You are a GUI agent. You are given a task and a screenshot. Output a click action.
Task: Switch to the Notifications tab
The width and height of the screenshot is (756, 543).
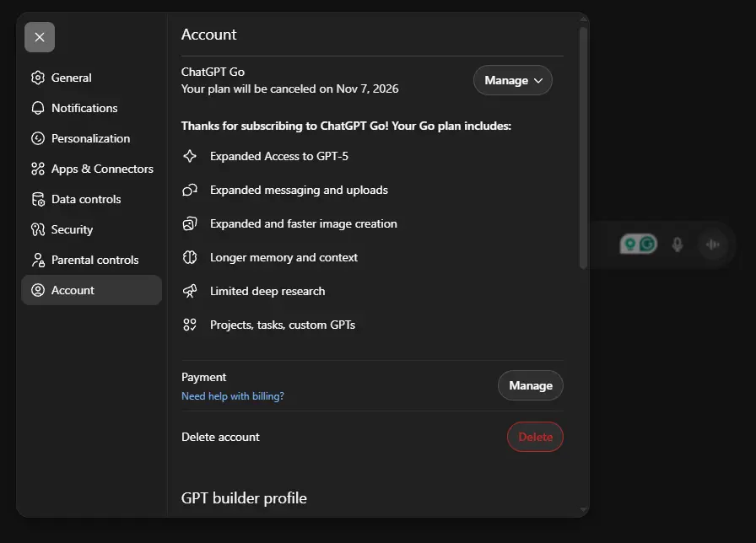[92, 108]
